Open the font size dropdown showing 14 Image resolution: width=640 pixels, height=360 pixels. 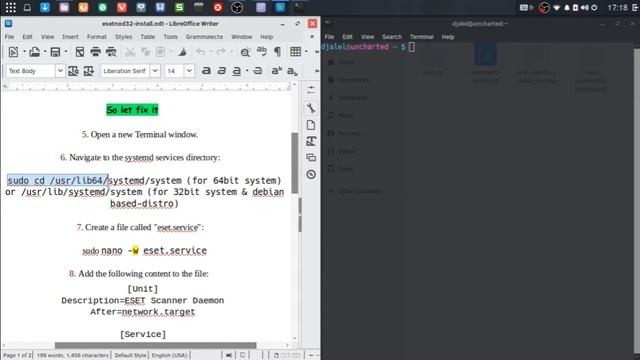[x=189, y=71]
